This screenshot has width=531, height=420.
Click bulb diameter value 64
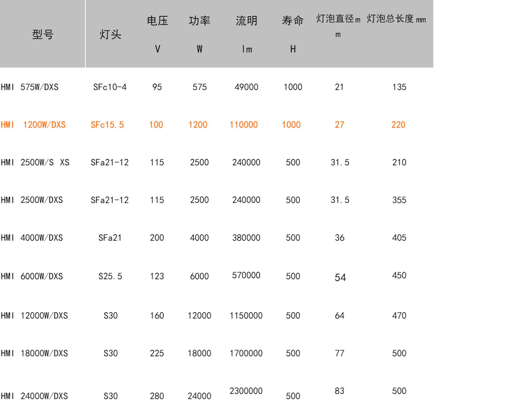tap(339, 316)
